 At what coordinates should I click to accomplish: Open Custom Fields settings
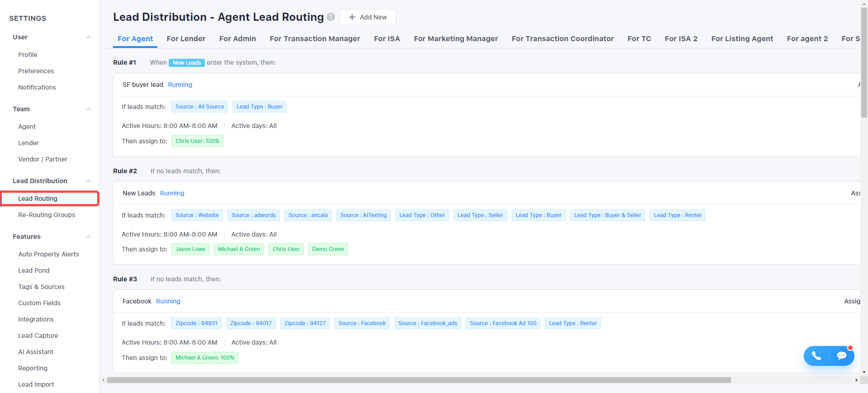39,303
